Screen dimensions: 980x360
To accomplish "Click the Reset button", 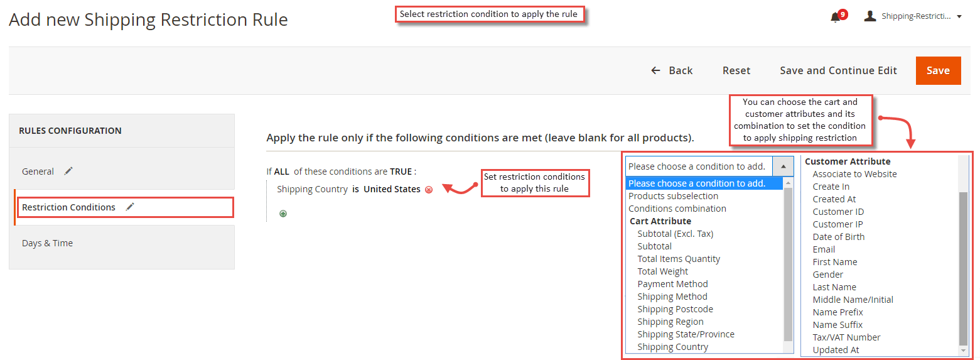I will [x=736, y=70].
